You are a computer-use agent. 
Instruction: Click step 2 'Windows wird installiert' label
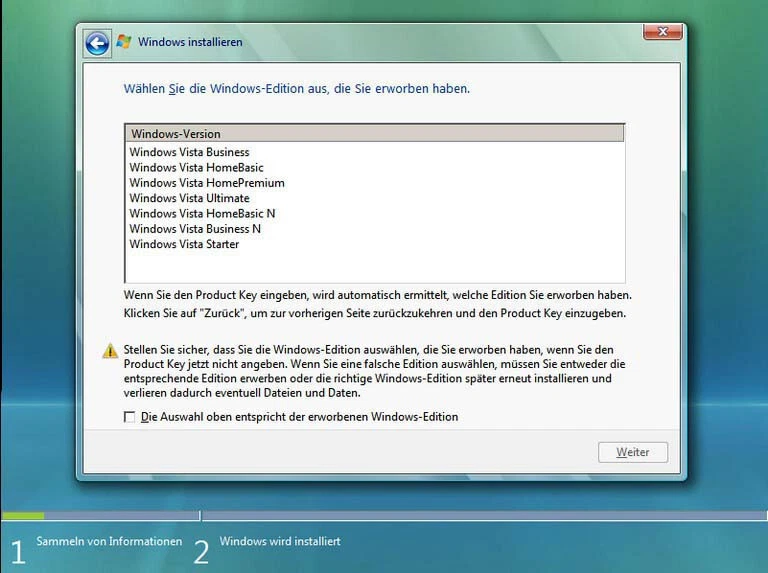click(280, 541)
